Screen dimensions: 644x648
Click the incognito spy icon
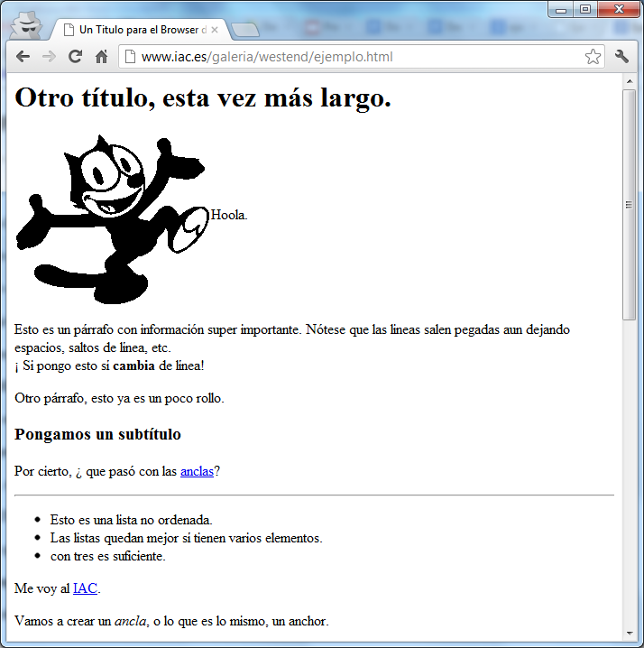pos(26,25)
